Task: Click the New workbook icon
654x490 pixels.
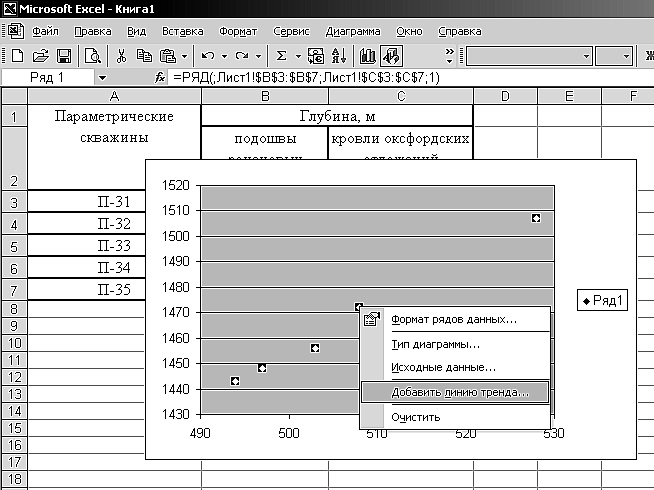Action: [18, 55]
